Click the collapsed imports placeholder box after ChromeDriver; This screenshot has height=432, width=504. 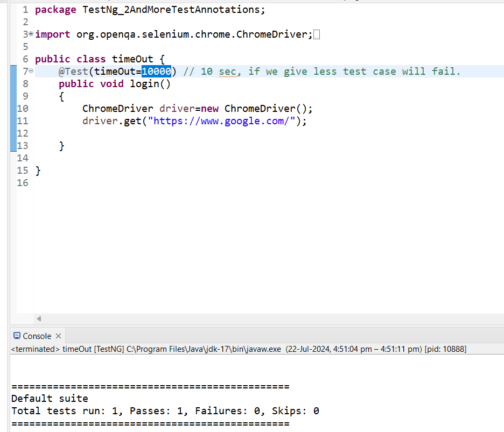[316, 34]
